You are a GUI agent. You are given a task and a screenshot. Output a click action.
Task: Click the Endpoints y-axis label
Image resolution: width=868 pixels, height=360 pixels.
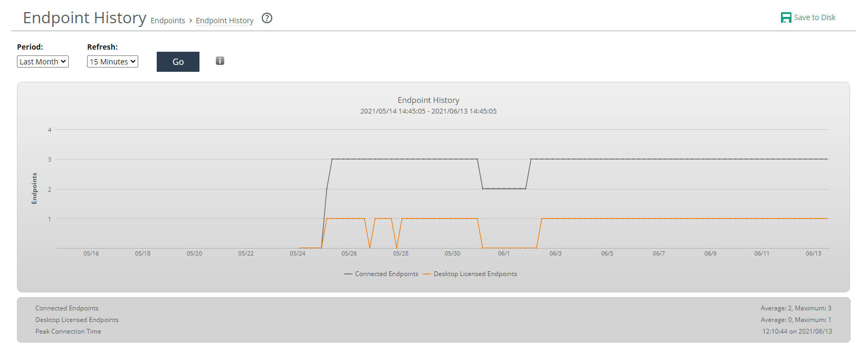(x=34, y=188)
